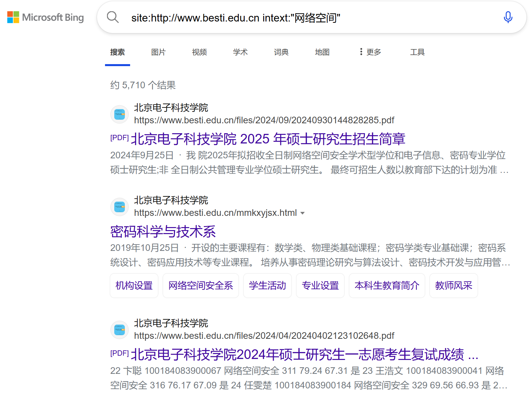Click the 2024年9月25日 snippet date
Viewport: 532px width, 395px height.
point(142,155)
